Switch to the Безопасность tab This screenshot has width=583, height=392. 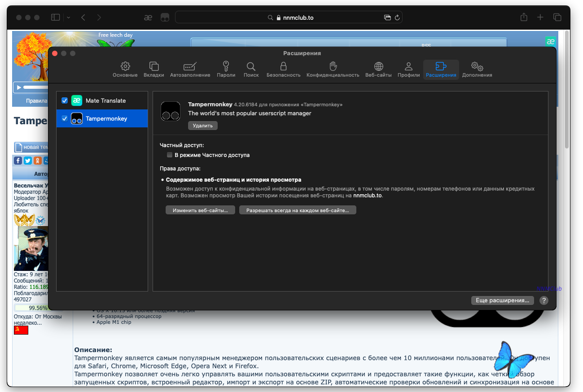point(284,70)
